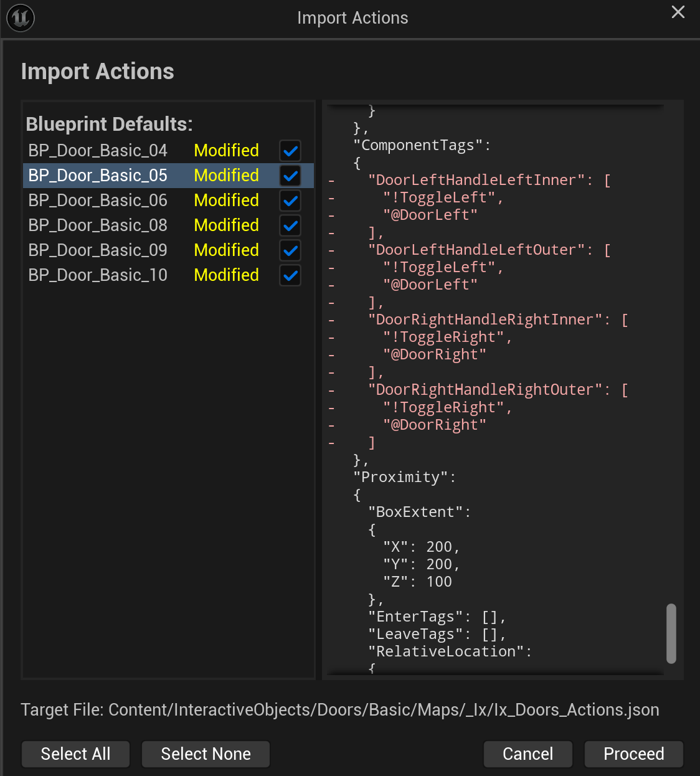The height and width of the screenshot is (776, 700).
Task: Click the "Proximity" line in diff view
Action: [x=404, y=477]
